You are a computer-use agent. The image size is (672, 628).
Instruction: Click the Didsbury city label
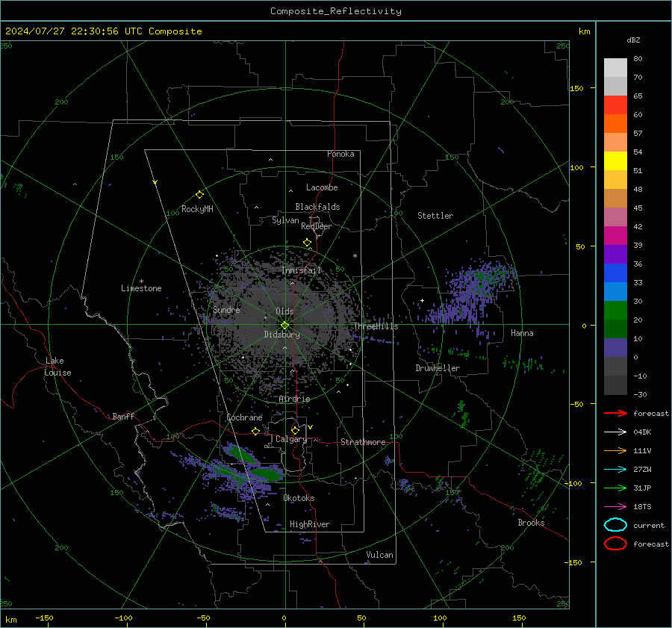[x=281, y=335]
